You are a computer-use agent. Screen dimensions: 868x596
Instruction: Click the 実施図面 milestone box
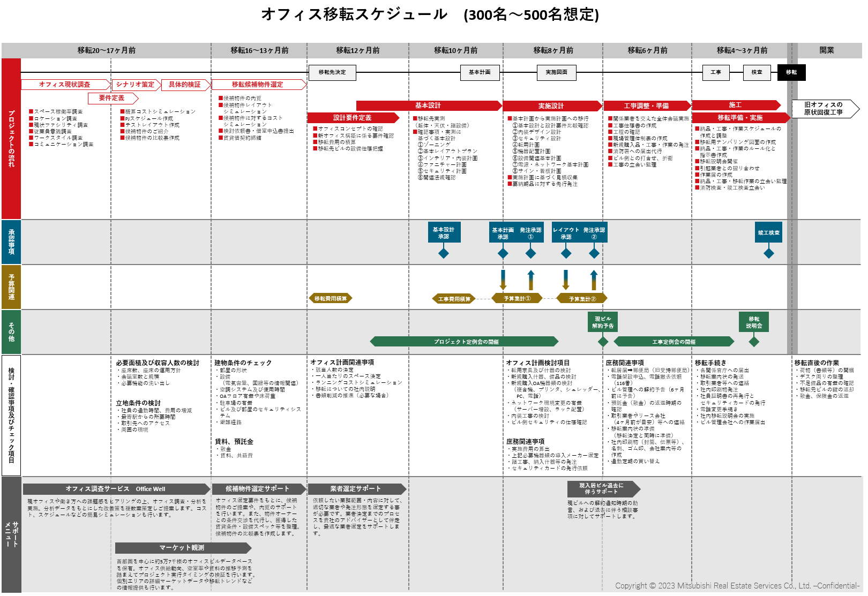point(556,72)
